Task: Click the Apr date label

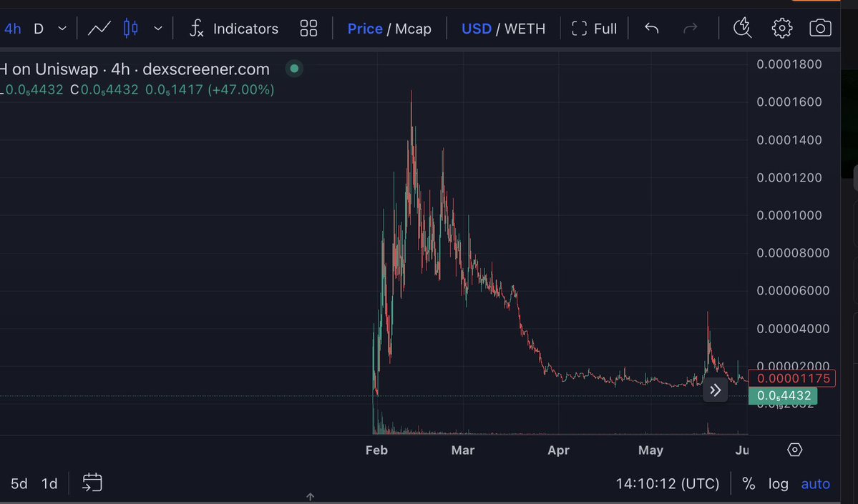Action: coord(559,450)
